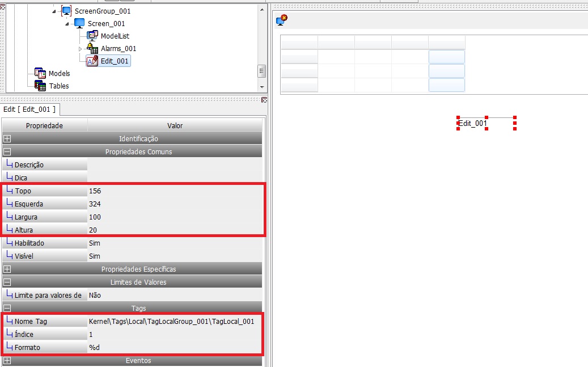
Task: Collapse the Limites de Valores section
Action: 7,282
